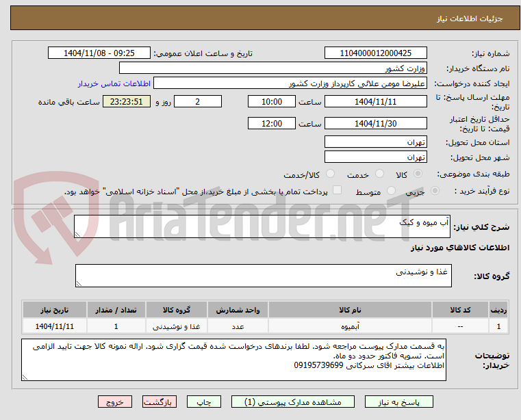Click the row number cell under ردیف
Image resolution: width=521 pixels, height=420 pixels.
498,326
